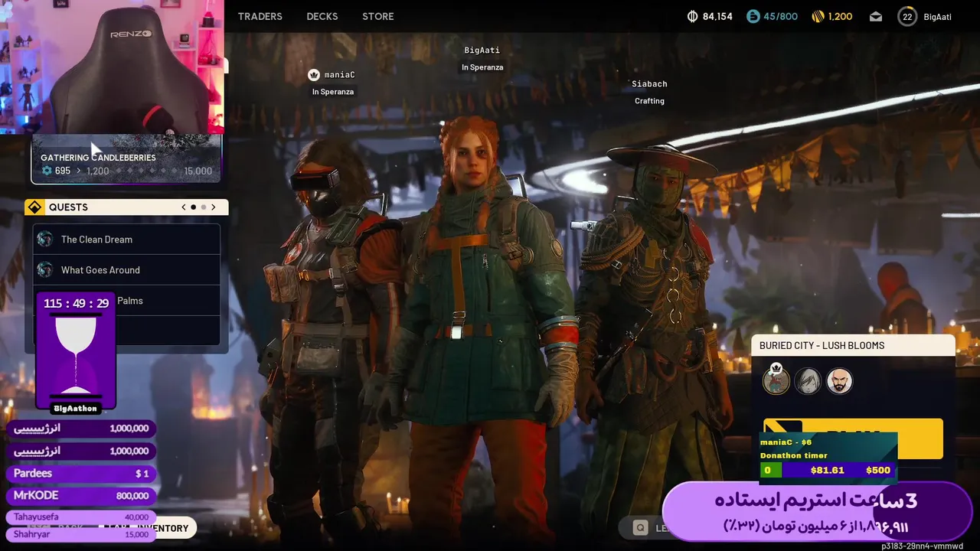Image resolution: width=980 pixels, height=551 pixels.
Task: Click the crown leader icon next to maniaC
Action: (313, 75)
